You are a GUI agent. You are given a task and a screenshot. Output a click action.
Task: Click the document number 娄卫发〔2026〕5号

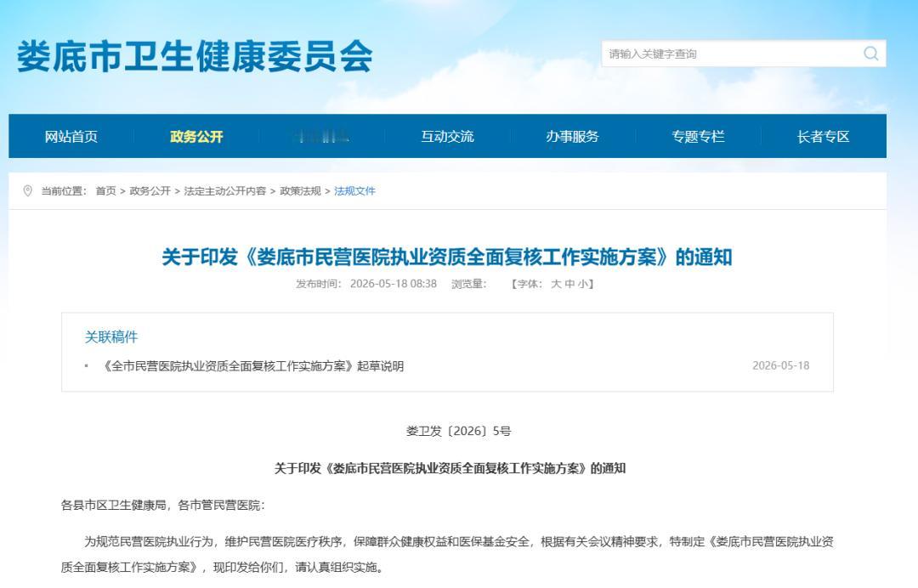pyautogui.click(x=458, y=431)
